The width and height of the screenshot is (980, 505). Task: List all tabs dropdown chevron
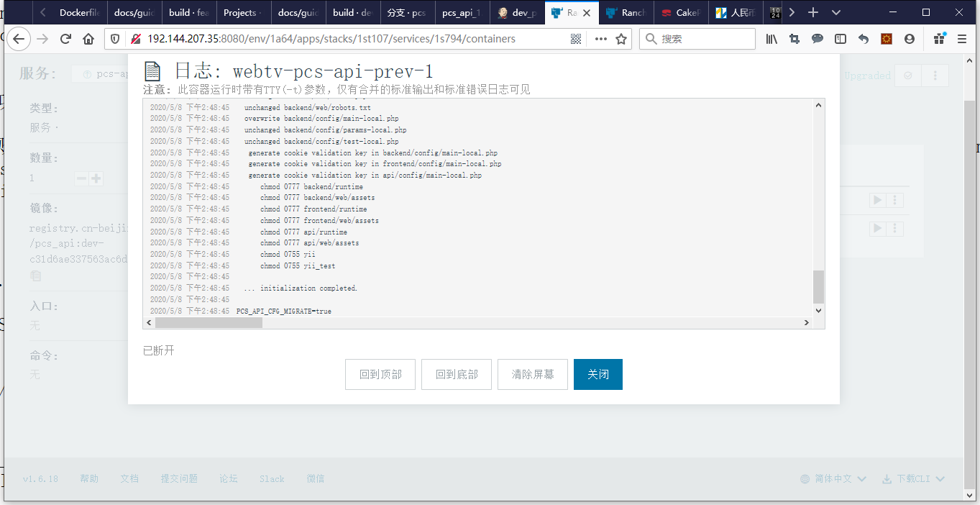[835, 12]
